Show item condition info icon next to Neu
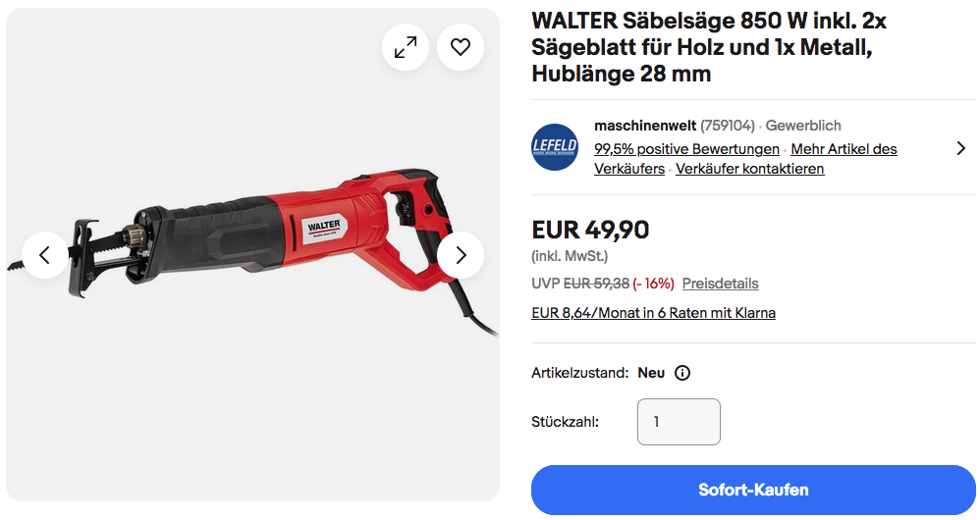Screen dimensions: 980x520 click(682, 373)
